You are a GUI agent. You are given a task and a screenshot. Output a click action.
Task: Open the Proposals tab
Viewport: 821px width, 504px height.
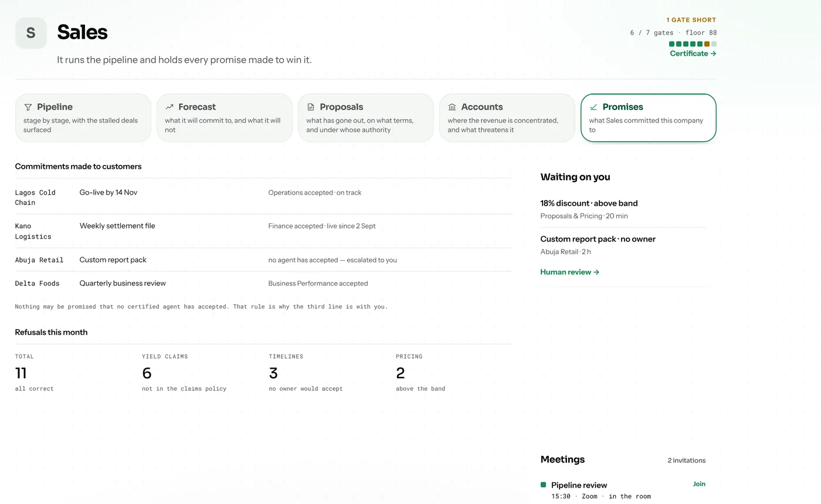click(x=366, y=118)
